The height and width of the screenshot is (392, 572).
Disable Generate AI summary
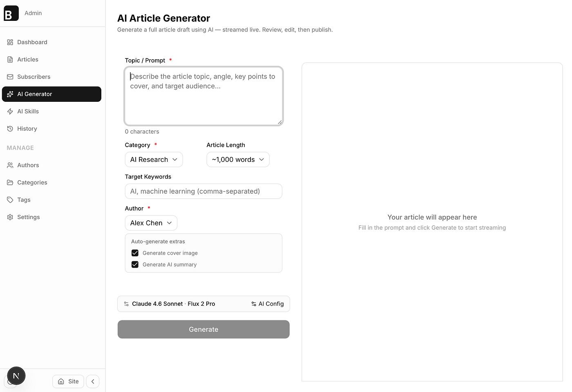(x=135, y=264)
